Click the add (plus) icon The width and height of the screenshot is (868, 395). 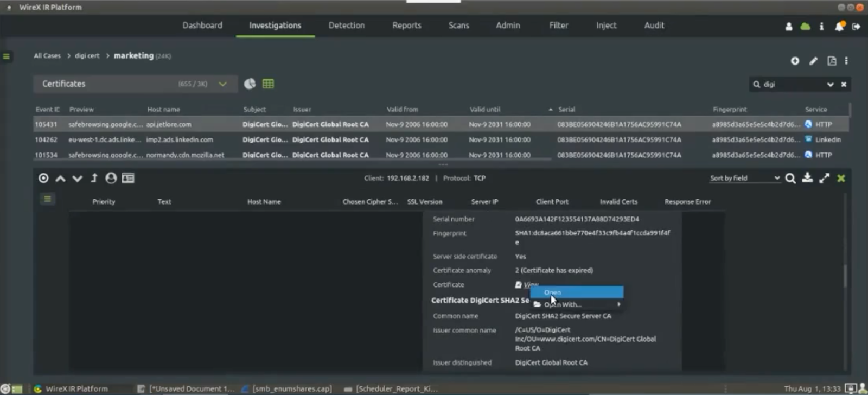(795, 61)
